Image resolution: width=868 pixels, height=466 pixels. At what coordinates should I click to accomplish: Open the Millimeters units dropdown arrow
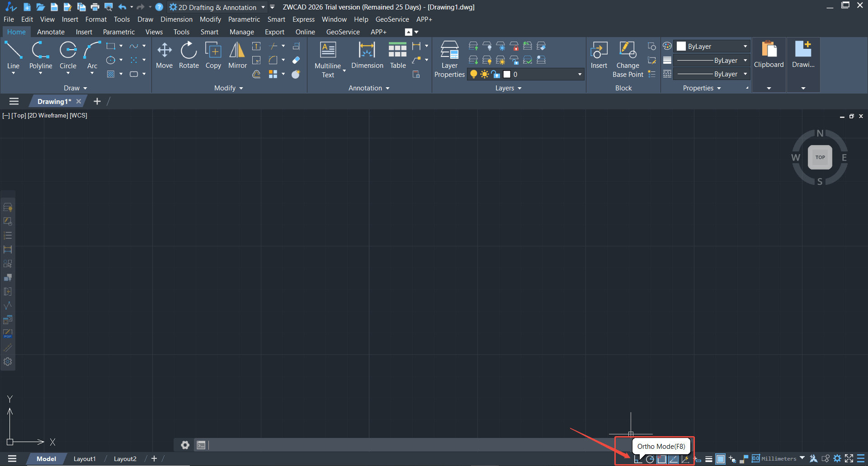tap(802, 458)
